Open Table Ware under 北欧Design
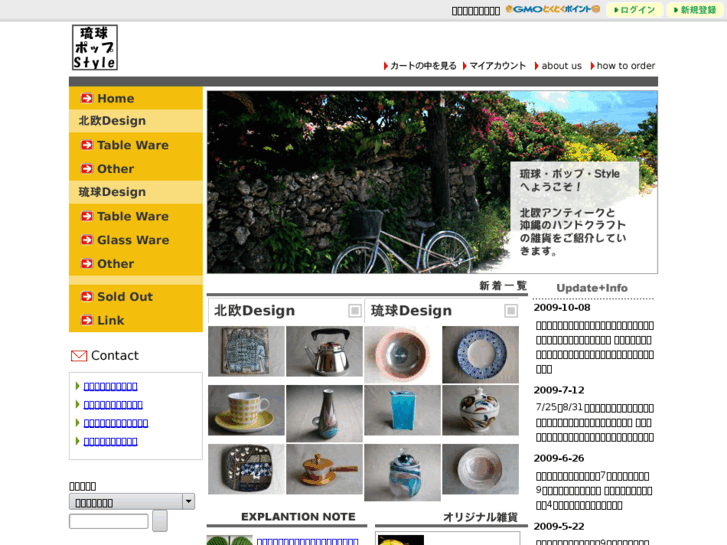The image size is (727, 545). (133, 145)
